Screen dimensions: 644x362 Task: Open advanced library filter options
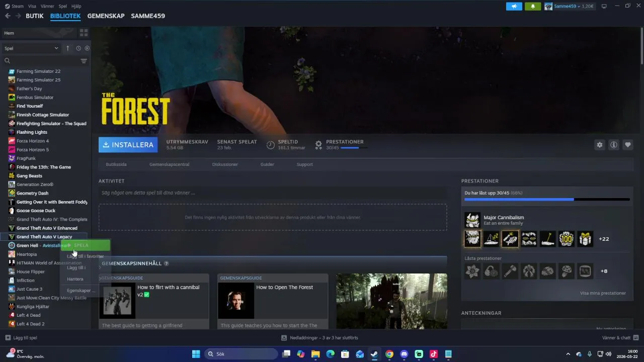pyautogui.click(x=84, y=61)
